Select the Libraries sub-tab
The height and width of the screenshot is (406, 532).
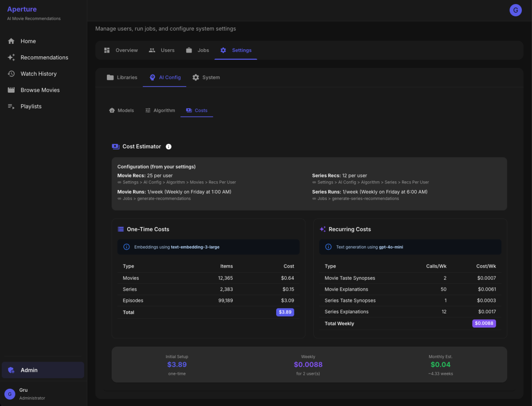pyautogui.click(x=122, y=78)
